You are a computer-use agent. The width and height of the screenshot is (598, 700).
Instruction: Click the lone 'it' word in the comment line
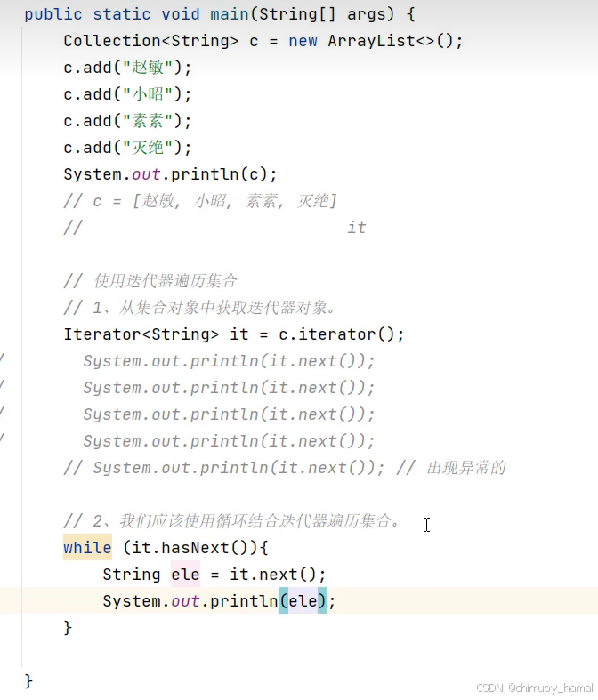(356, 228)
